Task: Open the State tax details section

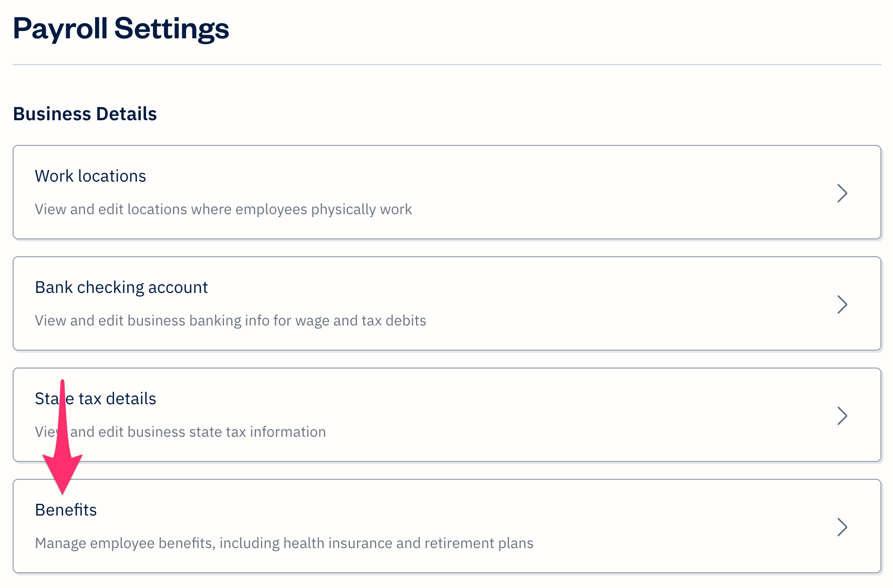Action: (x=446, y=415)
